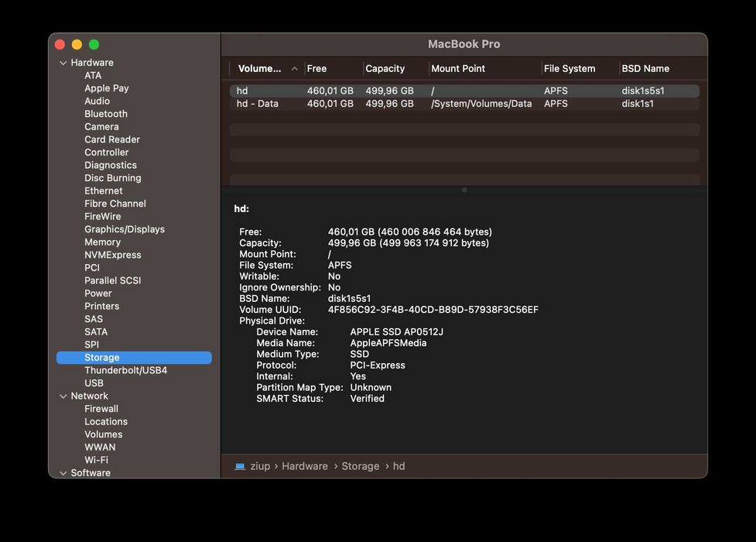Click Storage in the path bar
The width and height of the screenshot is (756, 542).
point(360,466)
